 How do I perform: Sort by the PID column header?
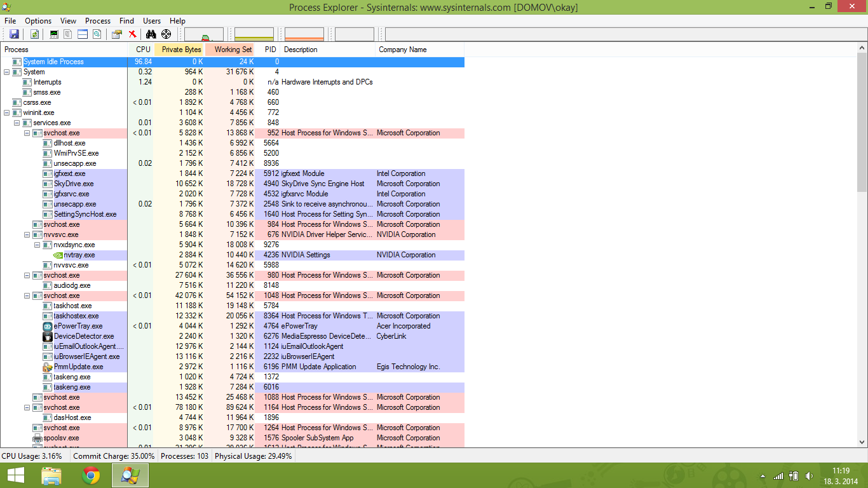point(268,50)
